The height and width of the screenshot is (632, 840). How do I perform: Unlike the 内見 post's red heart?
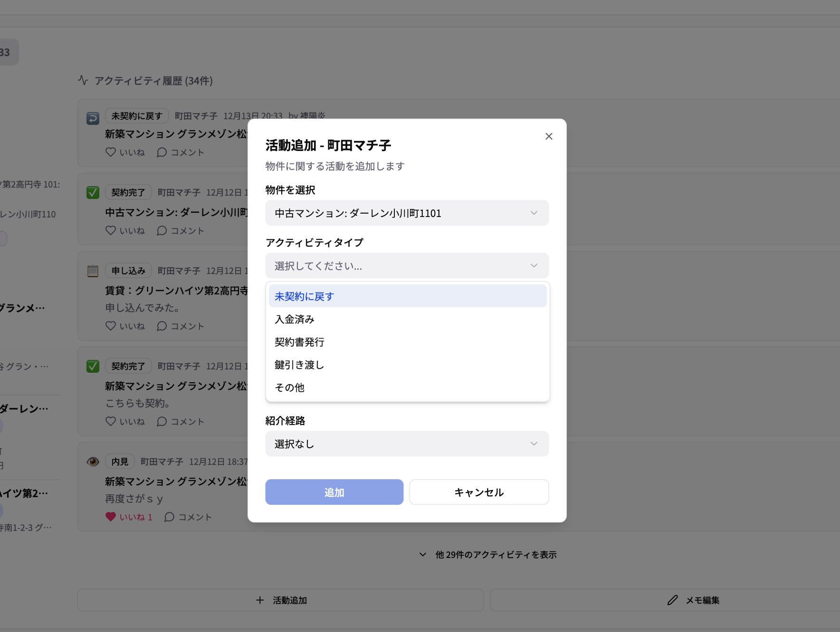pyautogui.click(x=111, y=517)
